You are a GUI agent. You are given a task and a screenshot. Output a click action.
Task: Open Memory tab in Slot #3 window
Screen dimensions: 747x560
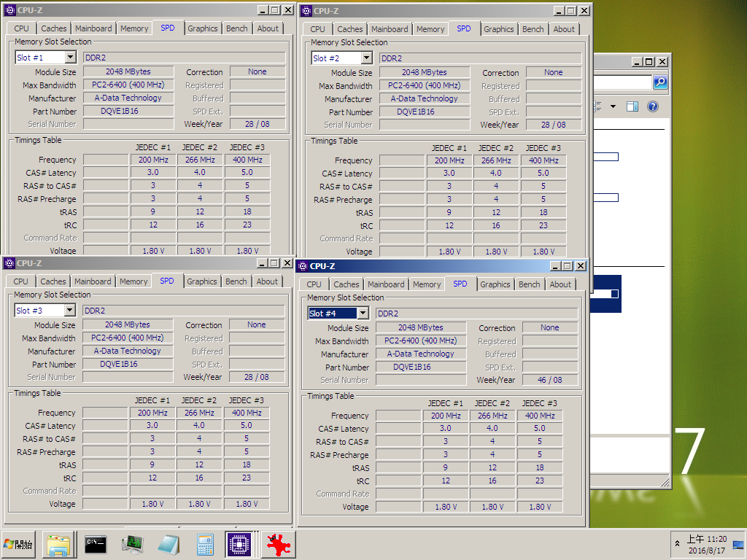coord(133,281)
